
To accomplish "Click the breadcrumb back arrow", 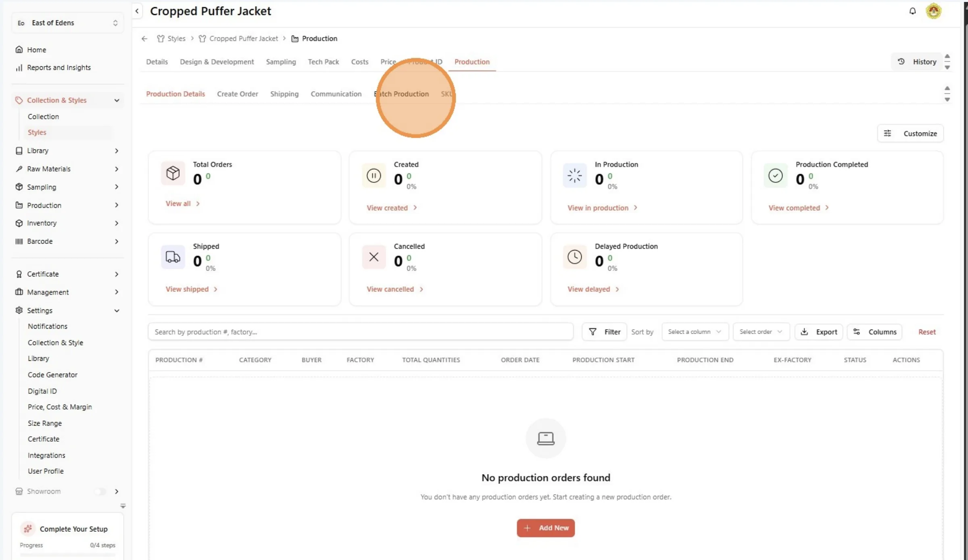I will [x=144, y=39].
